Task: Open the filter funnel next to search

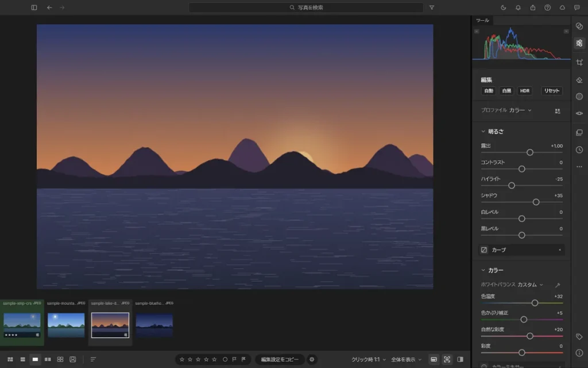Action: [x=432, y=7]
